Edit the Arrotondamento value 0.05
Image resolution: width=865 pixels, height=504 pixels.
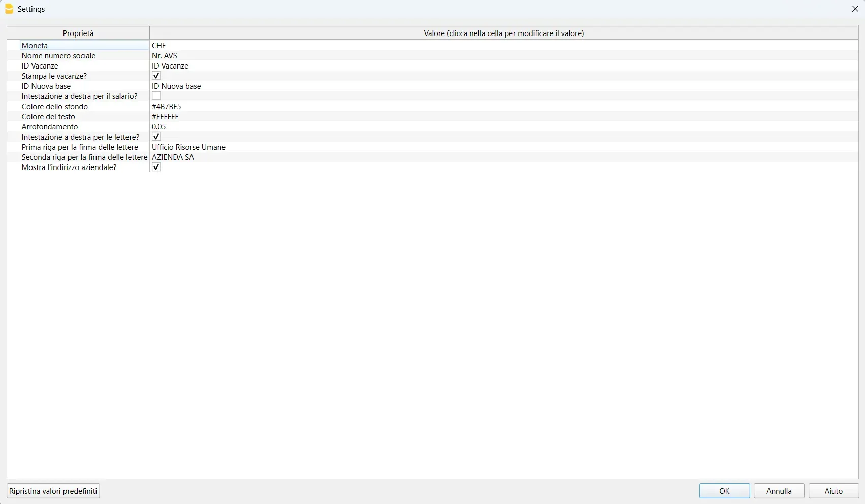click(159, 127)
